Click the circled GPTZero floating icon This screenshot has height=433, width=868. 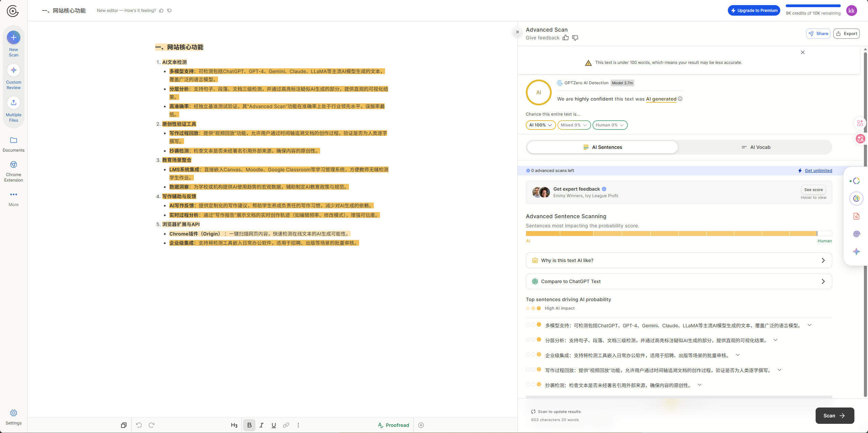(856, 198)
